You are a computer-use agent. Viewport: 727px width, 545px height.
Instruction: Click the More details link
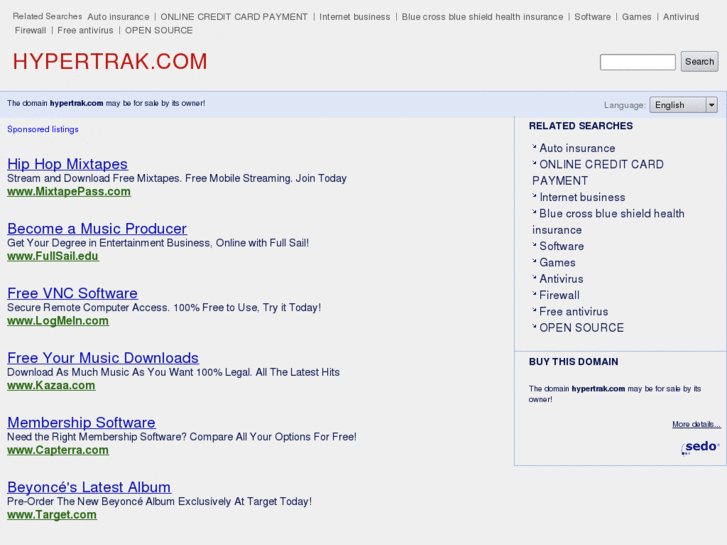(x=696, y=424)
